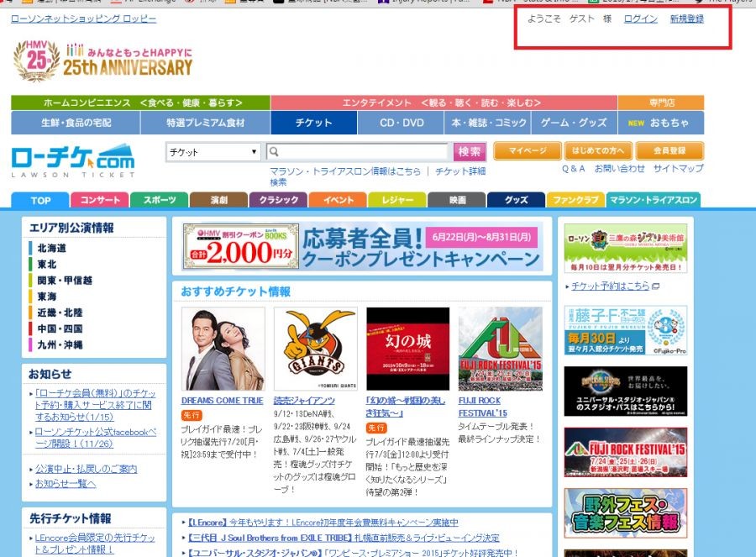Click the magnifier icon in search box
The width and height of the screenshot is (756, 557).
tap(274, 152)
